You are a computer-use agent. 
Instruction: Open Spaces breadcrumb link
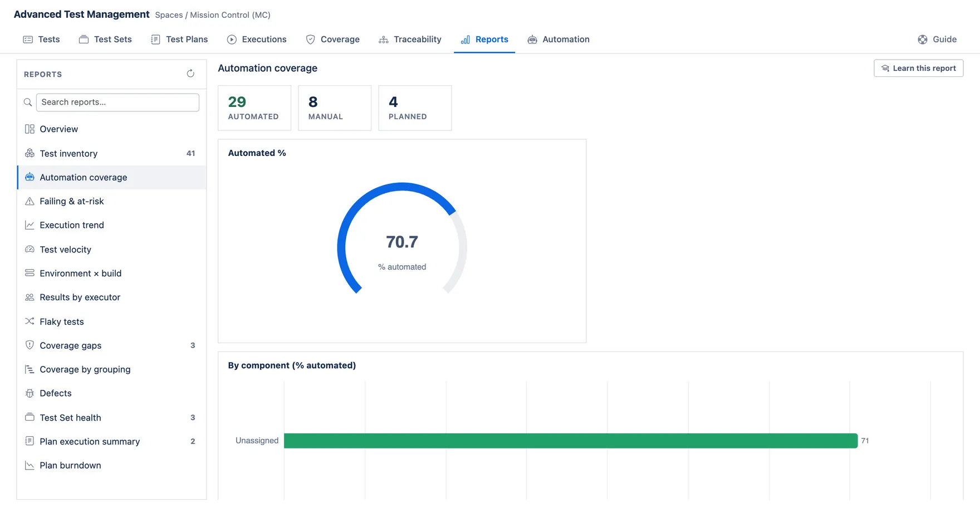tap(169, 15)
